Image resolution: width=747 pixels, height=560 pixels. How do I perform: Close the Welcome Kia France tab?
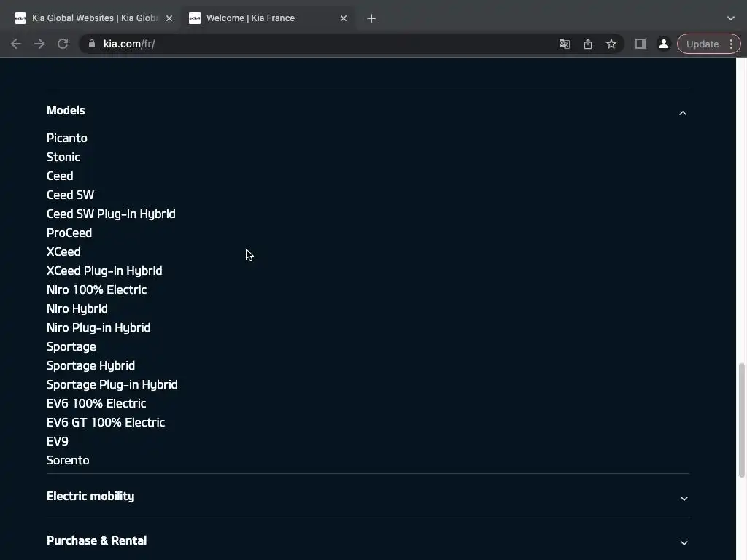pos(344,18)
